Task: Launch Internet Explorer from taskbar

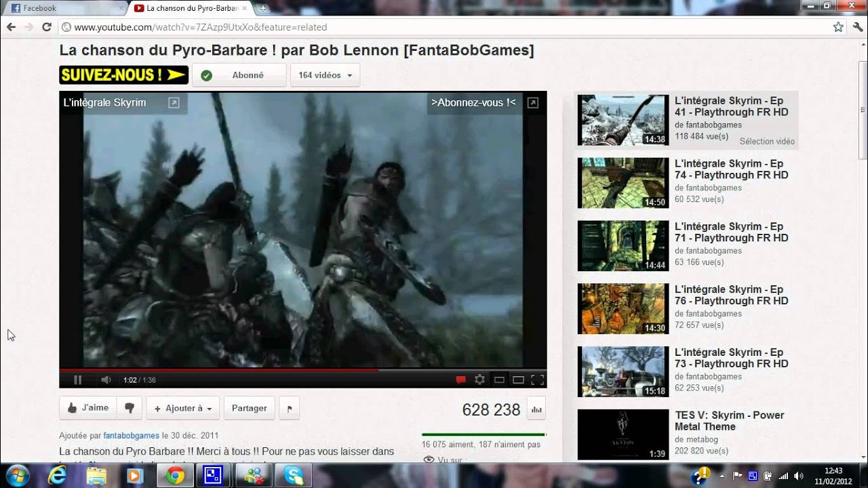Action: 58,476
